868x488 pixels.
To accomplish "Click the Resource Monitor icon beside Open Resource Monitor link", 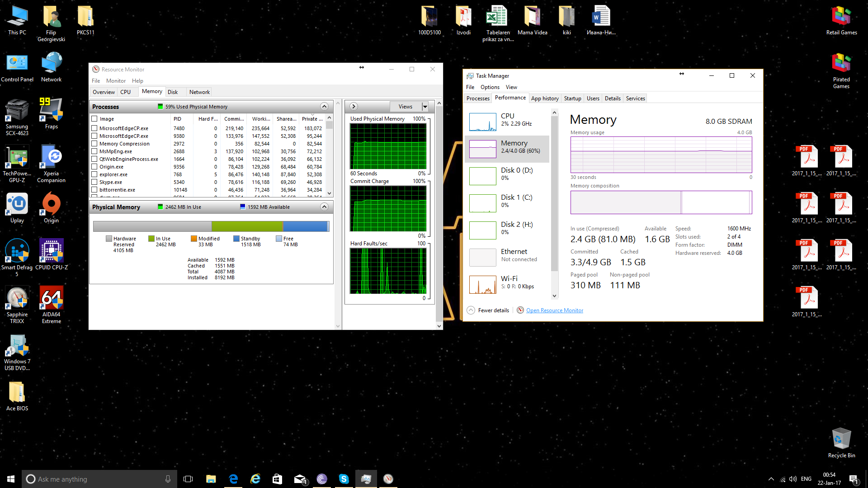I will point(520,310).
